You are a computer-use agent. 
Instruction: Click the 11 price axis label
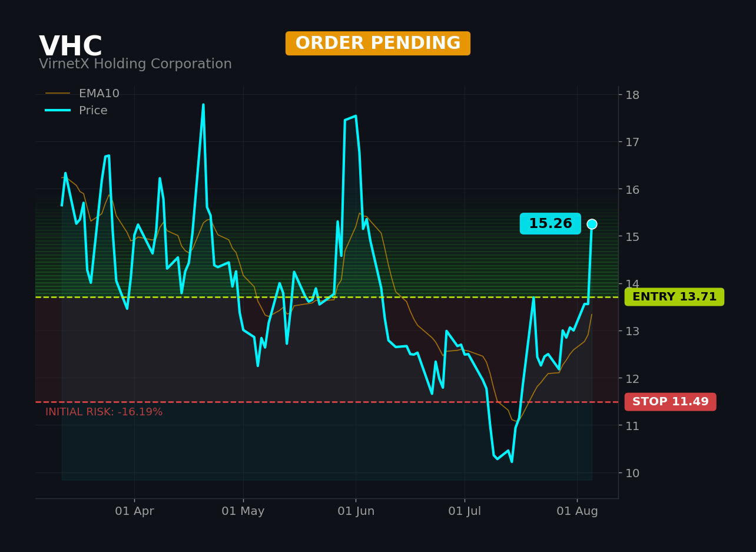coord(632,425)
